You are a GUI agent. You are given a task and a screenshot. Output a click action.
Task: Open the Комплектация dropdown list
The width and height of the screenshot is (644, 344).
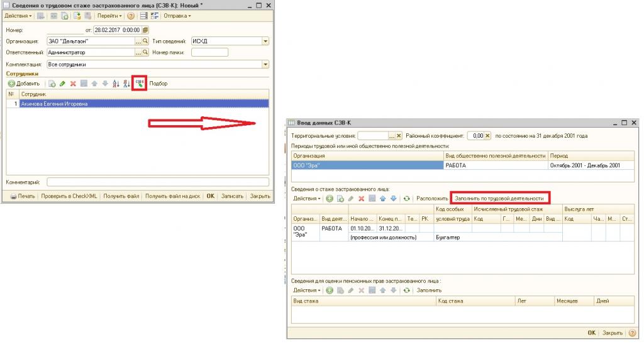coord(265,64)
